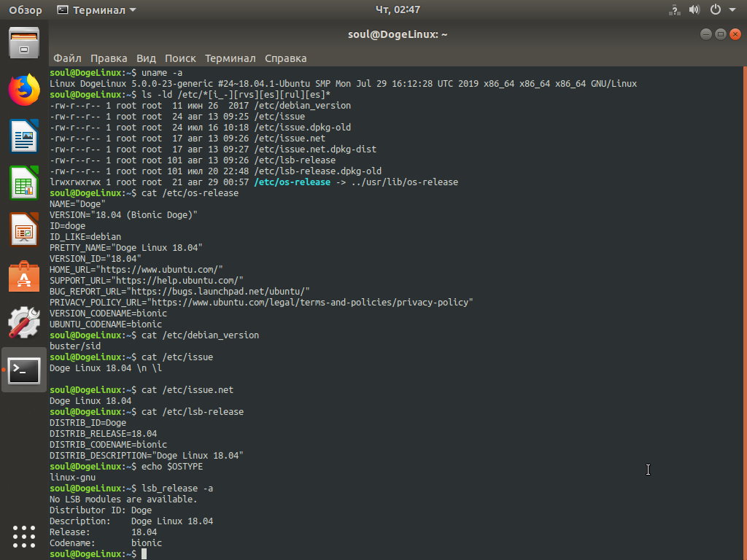This screenshot has width=747, height=560.
Task: Click the terminal's vertical scrollbar
Action: 745,313
